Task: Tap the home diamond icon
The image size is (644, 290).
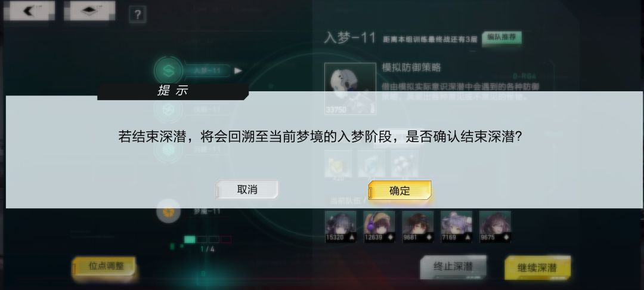Action: point(89,11)
